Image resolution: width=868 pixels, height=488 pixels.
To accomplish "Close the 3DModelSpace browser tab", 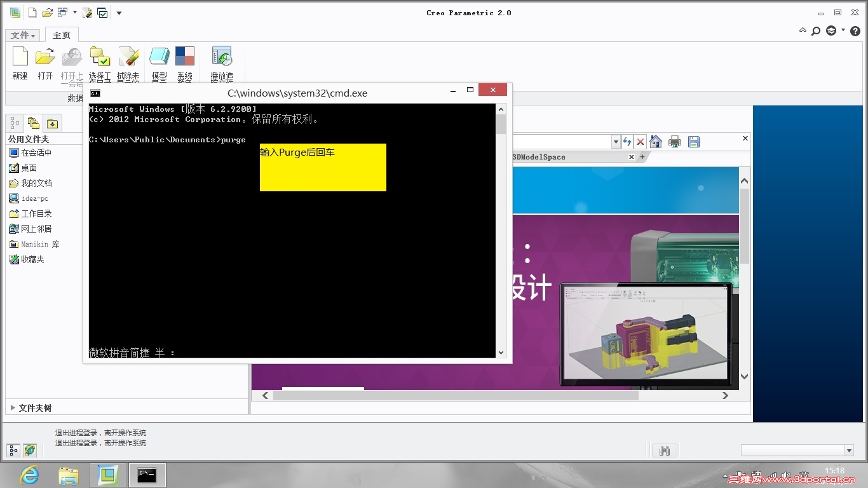I will tap(632, 157).
